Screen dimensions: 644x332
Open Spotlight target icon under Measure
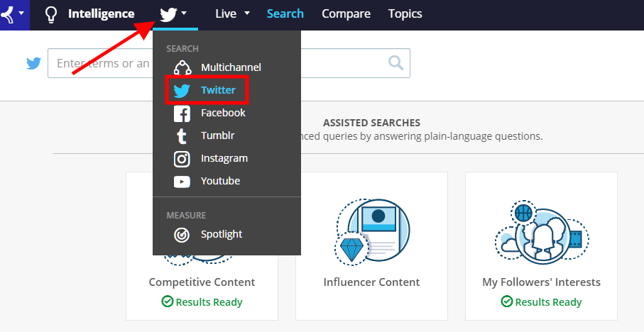[x=182, y=235]
